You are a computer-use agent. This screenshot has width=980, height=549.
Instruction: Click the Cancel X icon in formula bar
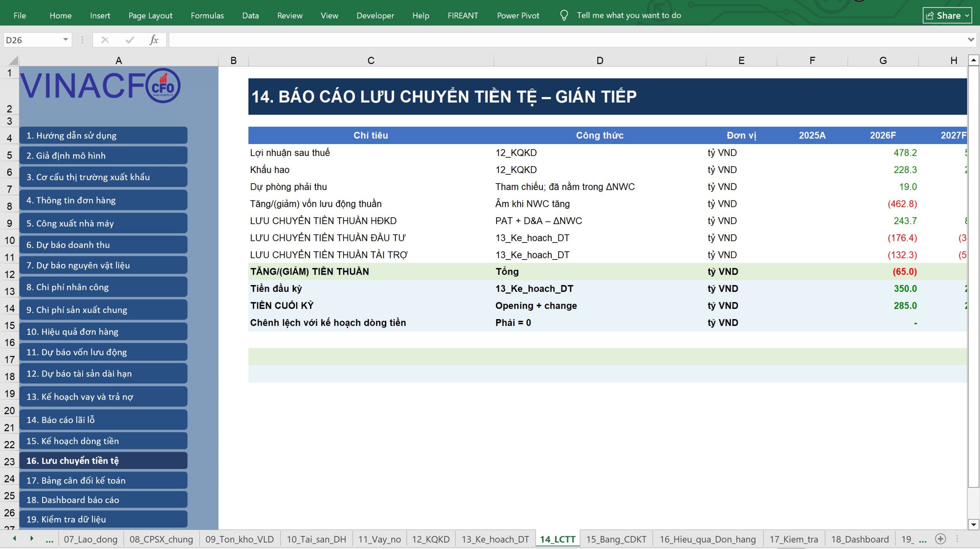105,40
